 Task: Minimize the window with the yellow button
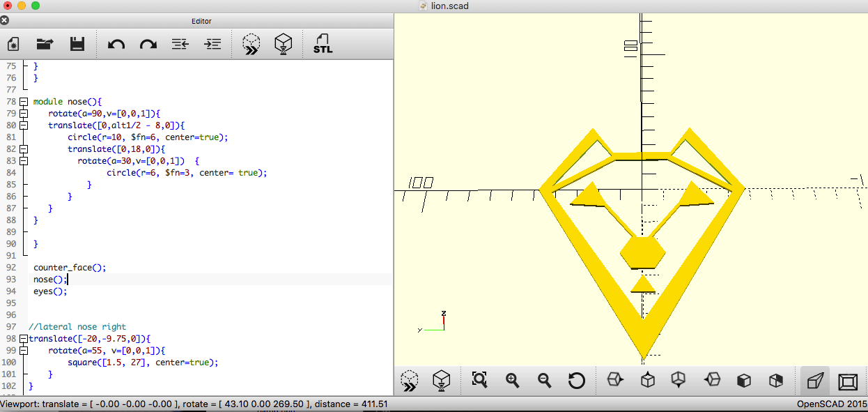(21, 6)
